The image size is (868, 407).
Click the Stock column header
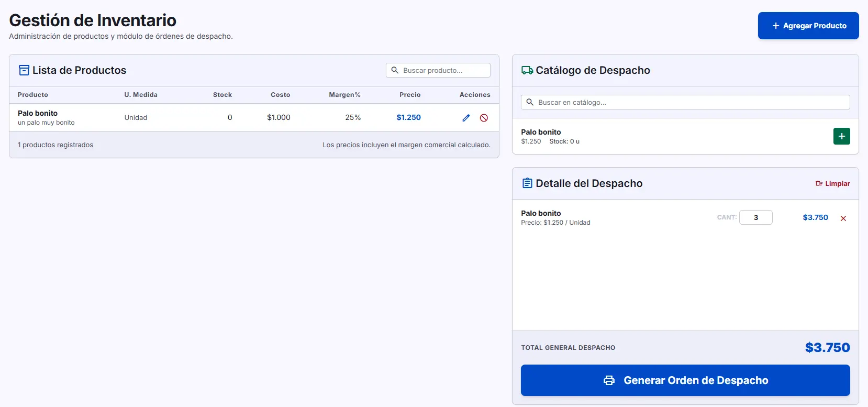pyautogui.click(x=222, y=95)
